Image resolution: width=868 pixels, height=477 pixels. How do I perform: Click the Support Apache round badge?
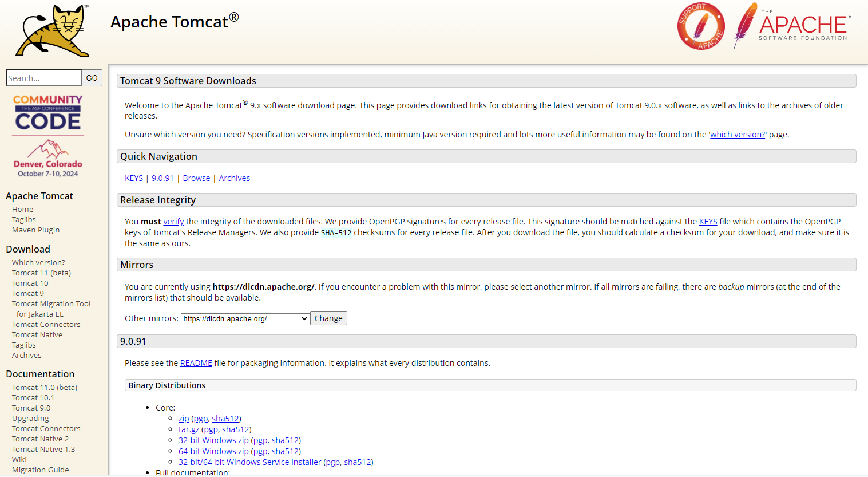click(x=701, y=26)
